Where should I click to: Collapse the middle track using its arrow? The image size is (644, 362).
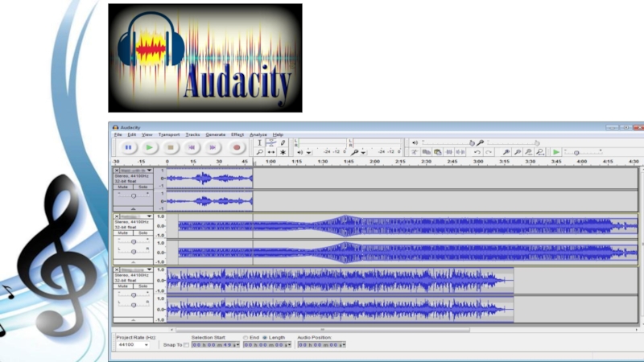coord(133,262)
